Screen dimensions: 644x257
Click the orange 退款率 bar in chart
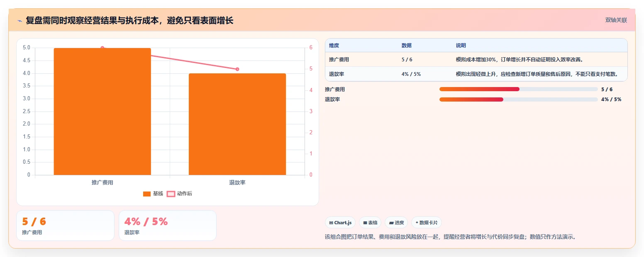pyautogui.click(x=237, y=124)
